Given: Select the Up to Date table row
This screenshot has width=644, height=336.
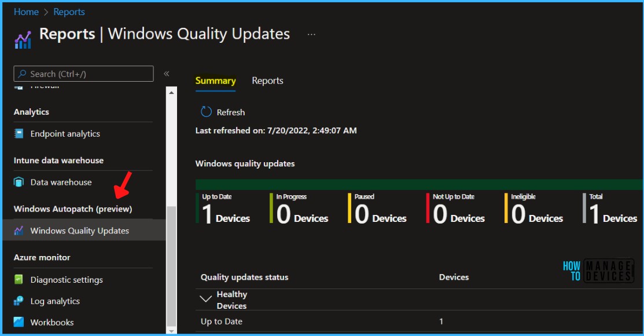Looking at the screenshot, I should tap(419, 321).
